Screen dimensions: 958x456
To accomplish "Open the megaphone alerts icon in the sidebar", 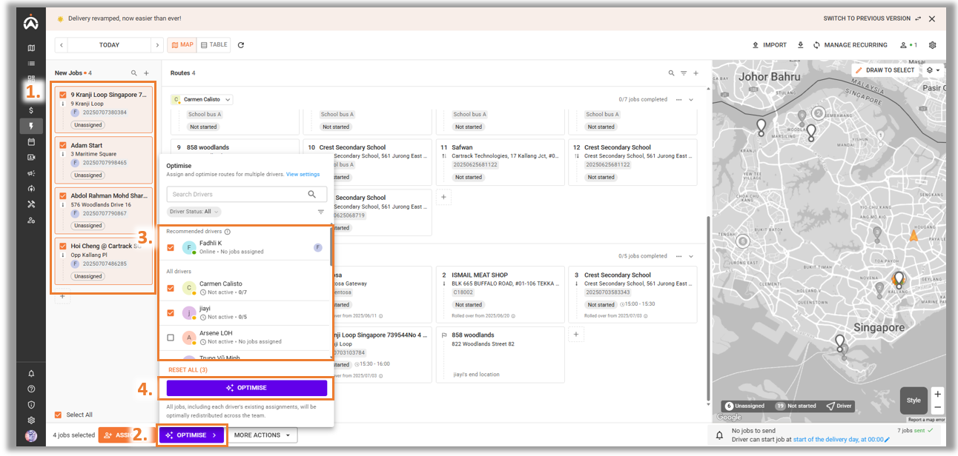I will click(31, 173).
